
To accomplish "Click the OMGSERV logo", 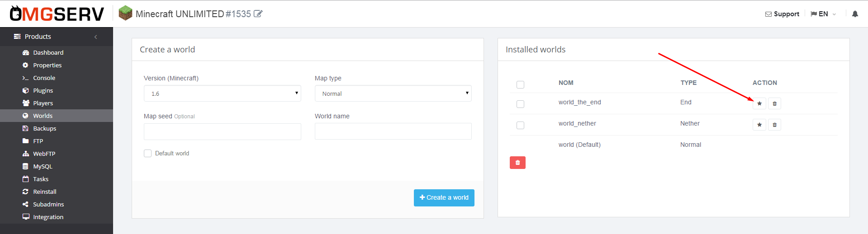I will [57, 14].
